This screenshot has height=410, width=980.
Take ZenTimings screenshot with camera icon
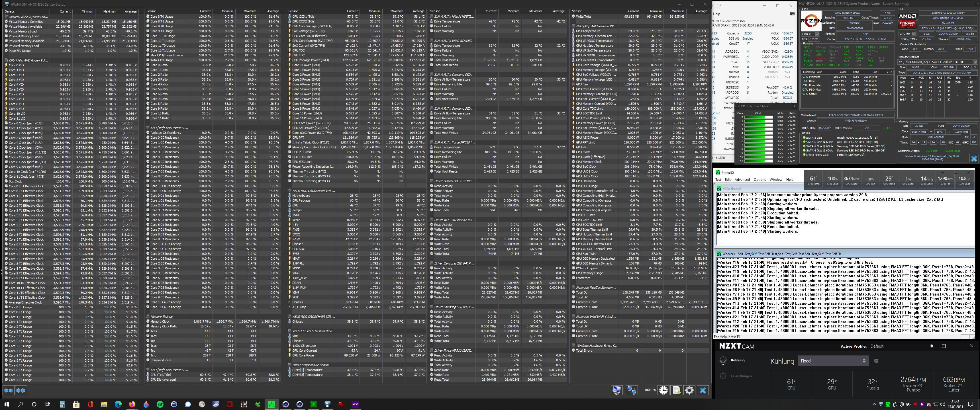(x=792, y=14)
